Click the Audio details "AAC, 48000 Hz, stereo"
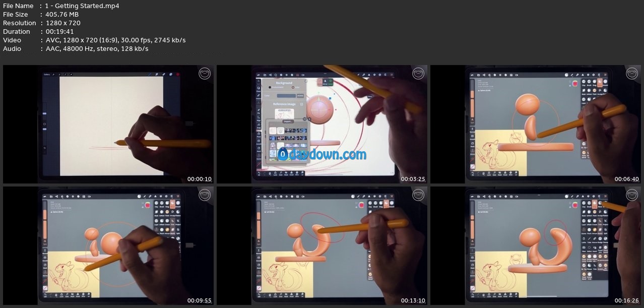 point(83,49)
